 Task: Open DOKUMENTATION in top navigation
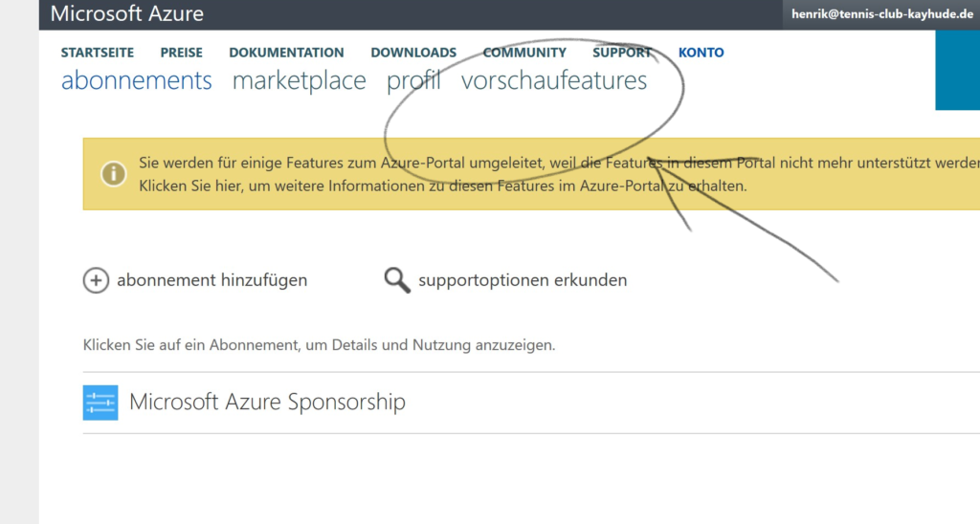[286, 53]
